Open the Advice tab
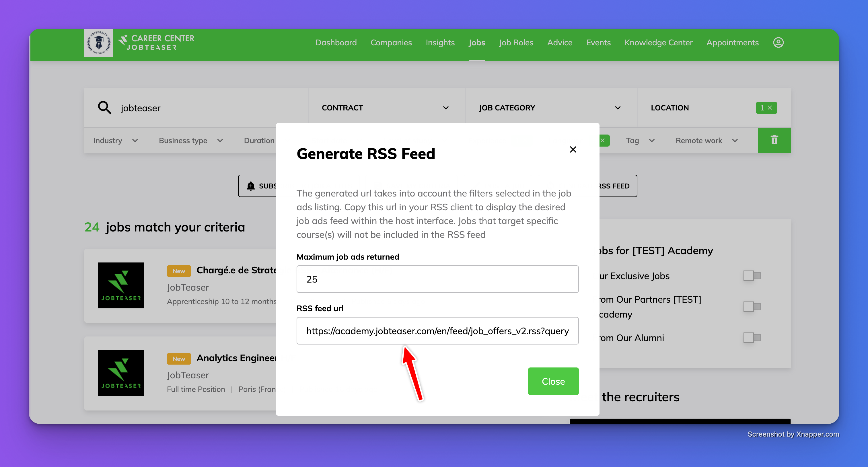This screenshot has height=467, width=868. point(560,42)
